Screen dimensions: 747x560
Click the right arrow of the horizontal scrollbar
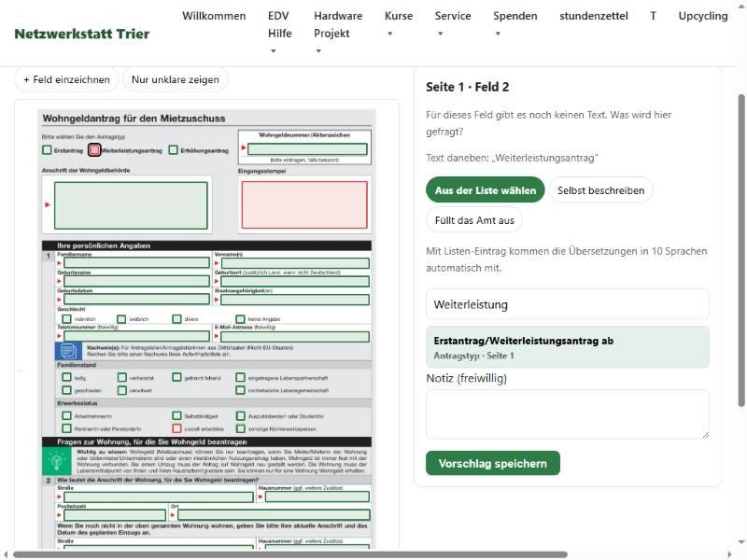pyautogui.click(x=729, y=554)
